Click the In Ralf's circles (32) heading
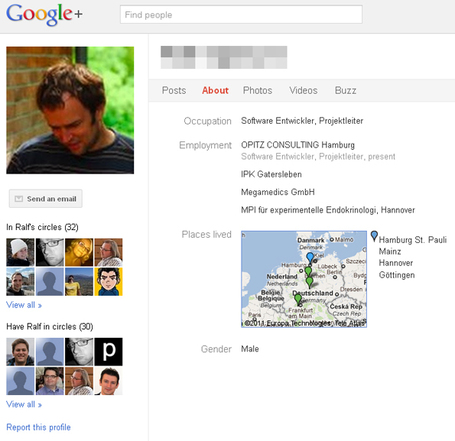The width and height of the screenshot is (455, 441). (x=42, y=227)
